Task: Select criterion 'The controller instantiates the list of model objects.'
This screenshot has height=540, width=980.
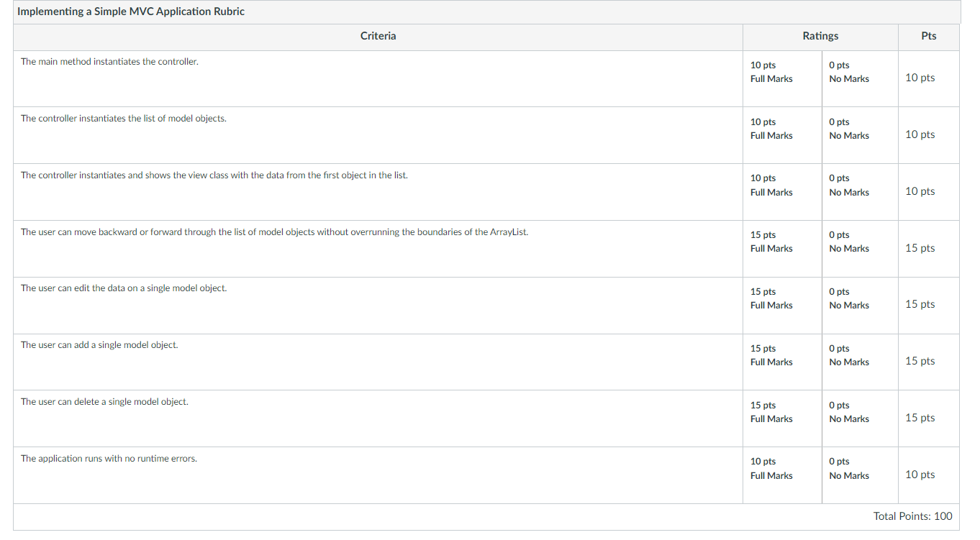Action: tap(123, 119)
